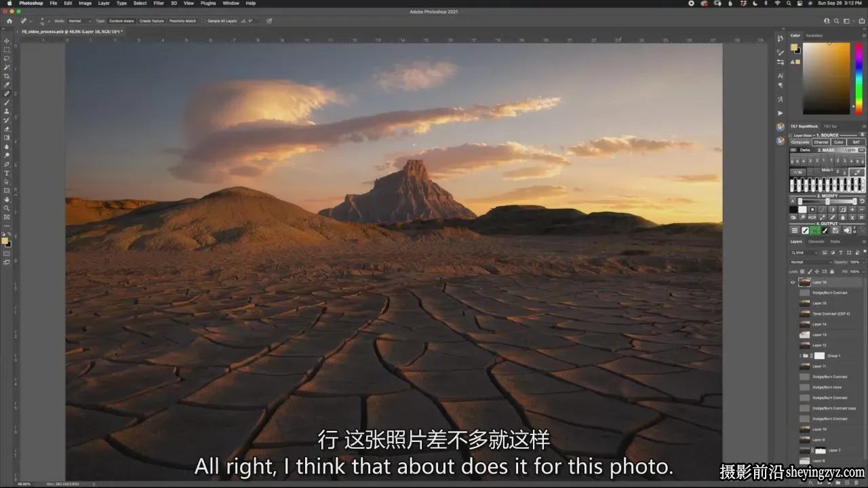The image size is (868, 488).
Task: Select the Move tool
Action: point(7,41)
